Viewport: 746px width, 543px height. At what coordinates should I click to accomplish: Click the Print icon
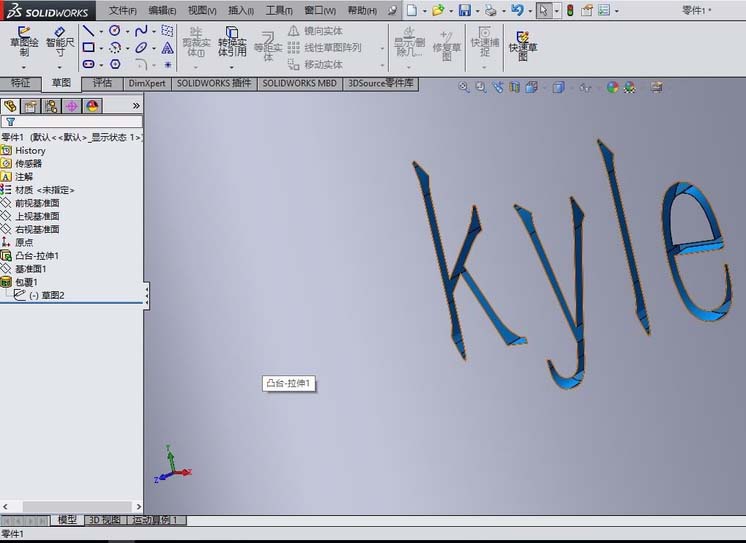point(491,10)
